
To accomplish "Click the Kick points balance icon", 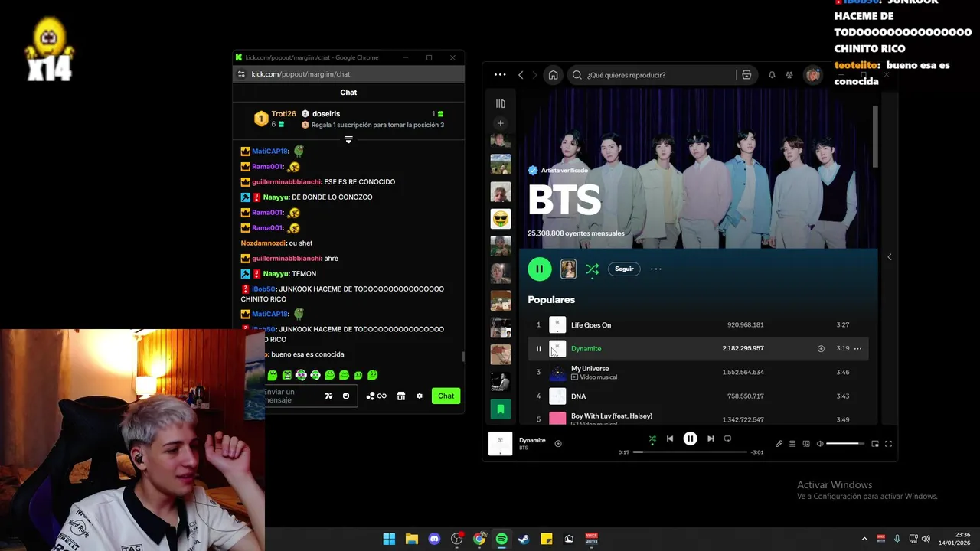I will point(376,396).
